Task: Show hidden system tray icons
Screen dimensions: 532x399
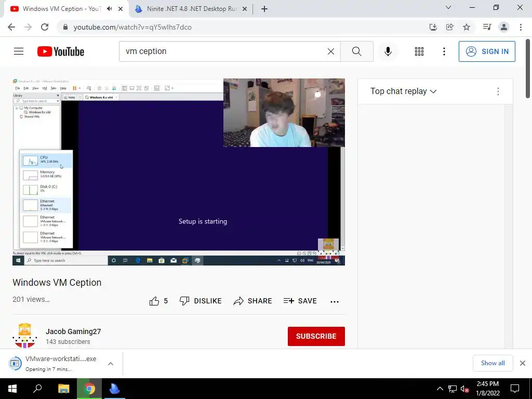Action: pos(440,389)
